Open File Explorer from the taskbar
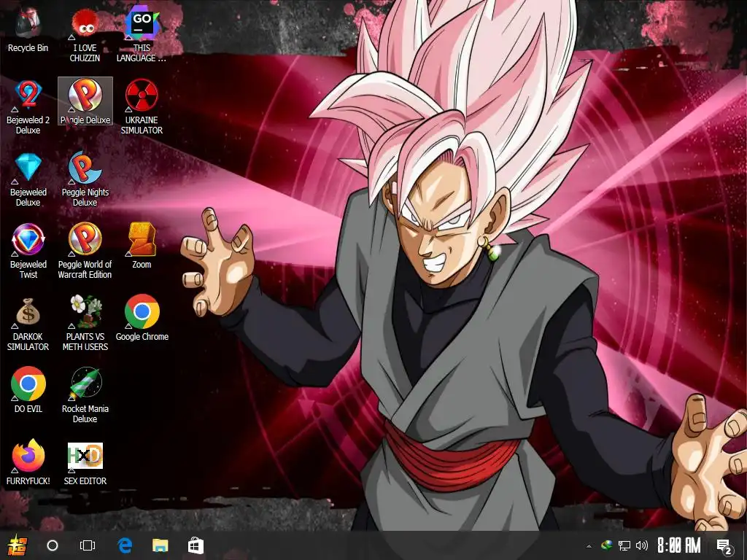Image resolution: width=747 pixels, height=560 pixels. (160, 545)
